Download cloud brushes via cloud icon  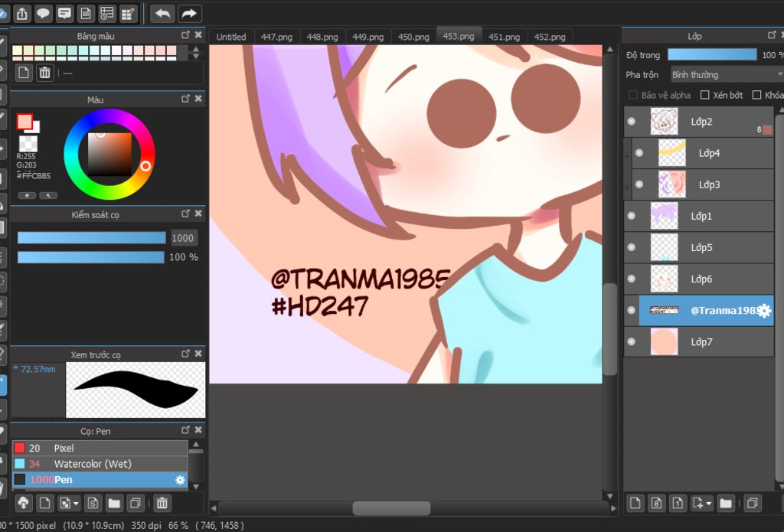tap(23, 502)
